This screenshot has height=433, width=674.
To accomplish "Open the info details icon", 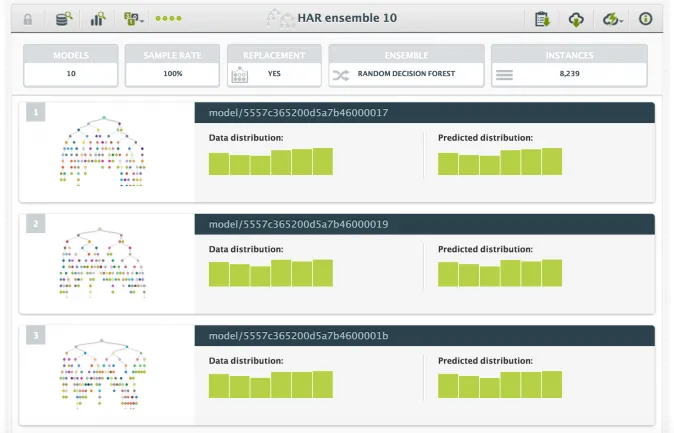I will coord(645,18).
